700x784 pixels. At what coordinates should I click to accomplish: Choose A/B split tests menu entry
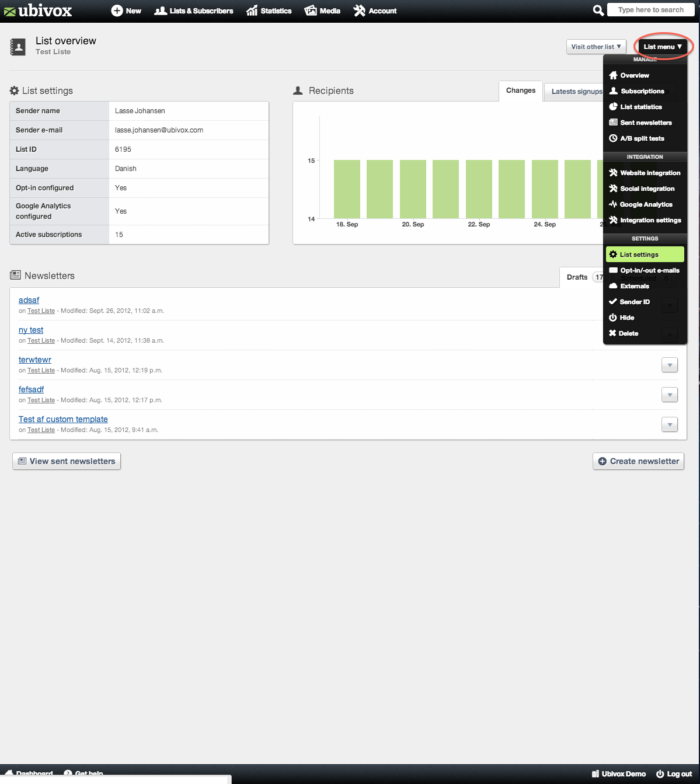pos(645,138)
